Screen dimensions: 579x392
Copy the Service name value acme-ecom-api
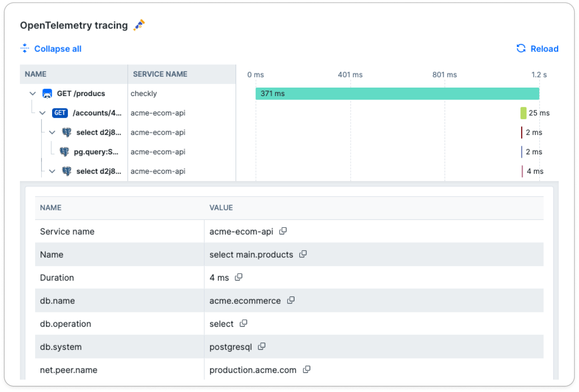coord(283,231)
